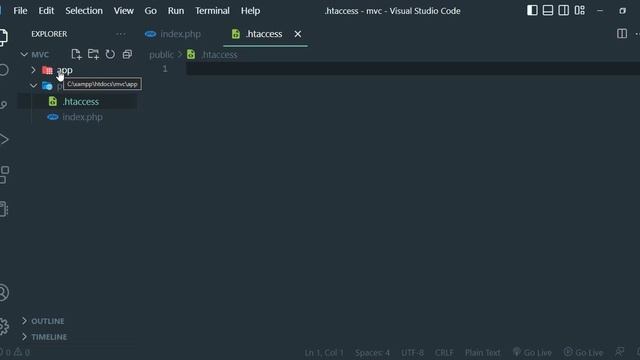Toggle the primary side bar layout icon
640x360 pixels.
(532, 10)
